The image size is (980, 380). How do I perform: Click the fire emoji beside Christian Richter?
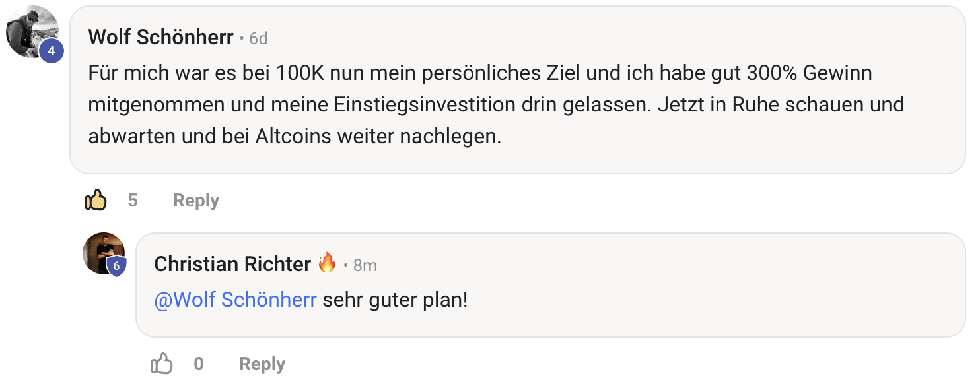(327, 264)
